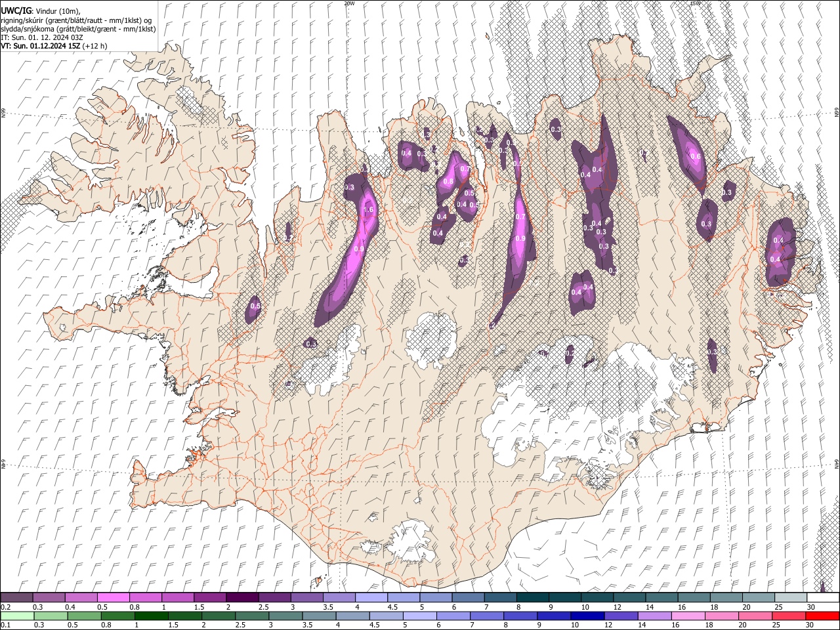Click the 14 tick label in the snow legend
The image size is (840, 630).
650,607
